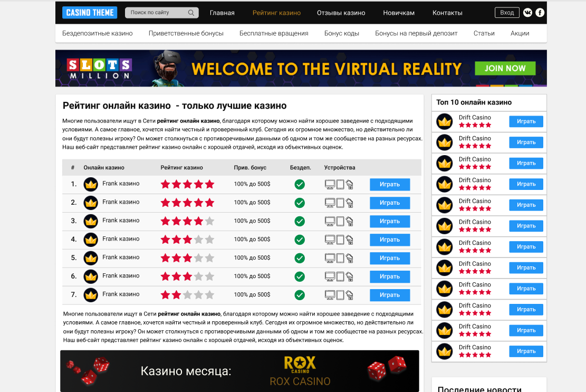The width and height of the screenshot is (586, 392).
Task: Open Бонусы на первый депозит
Action: tap(416, 33)
